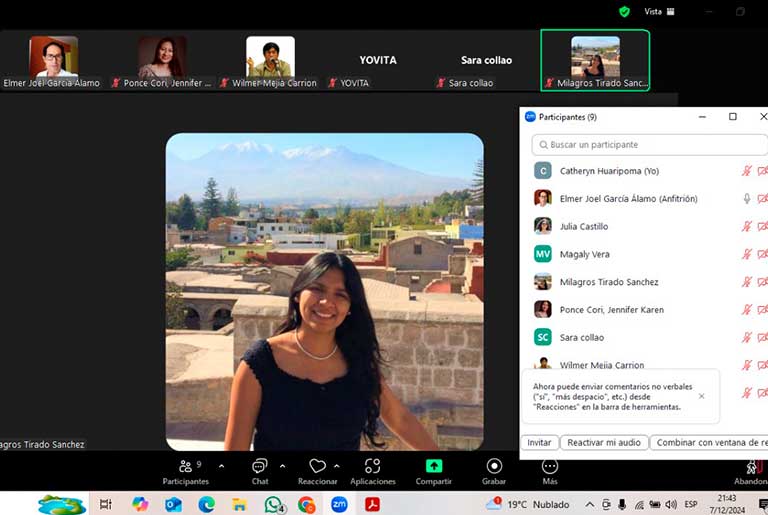Open Outlook from the taskbar
This screenshot has width=768, height=515.
pos(173,504)
